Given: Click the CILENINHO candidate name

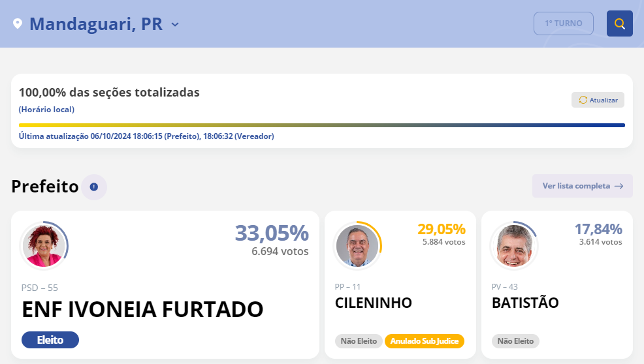Looking at the screenshot, I should [374, 303].
